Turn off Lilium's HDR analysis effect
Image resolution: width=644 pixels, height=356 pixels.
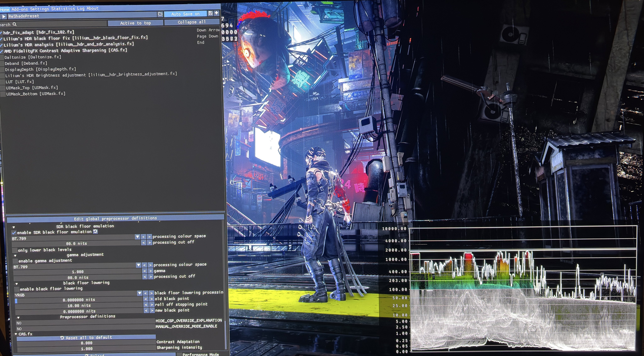(x=2, y=45)
